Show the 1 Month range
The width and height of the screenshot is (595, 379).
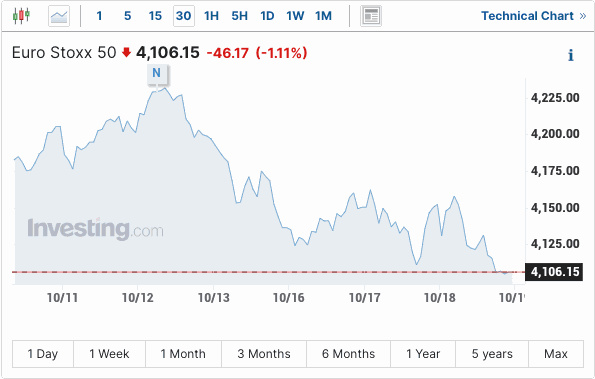[x=183, y=354]
